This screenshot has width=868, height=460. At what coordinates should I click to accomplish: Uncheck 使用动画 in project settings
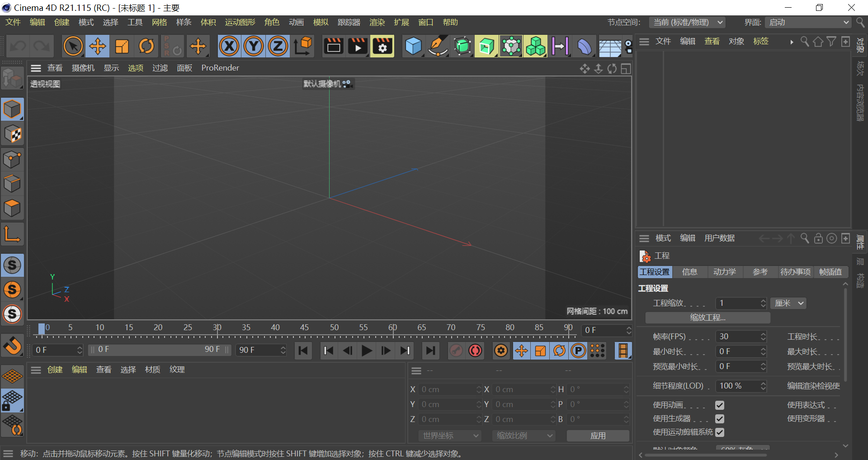tap(720, 405)
